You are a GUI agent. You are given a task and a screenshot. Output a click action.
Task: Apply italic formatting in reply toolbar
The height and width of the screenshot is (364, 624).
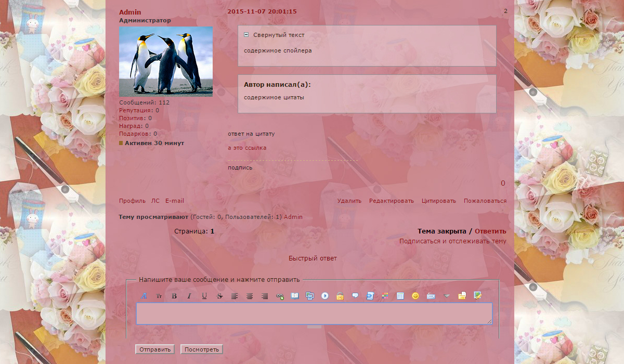click(x=189, y=296)
